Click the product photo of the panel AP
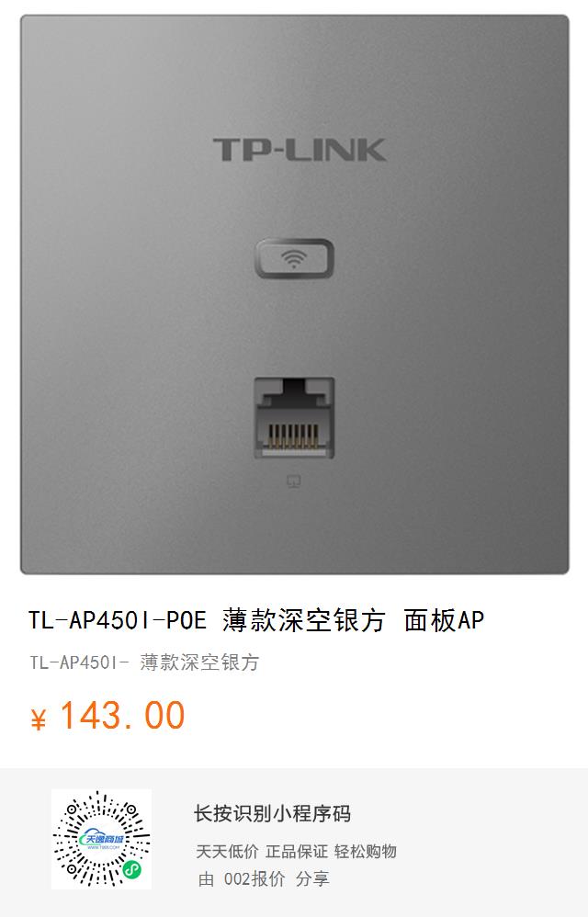 294,294
